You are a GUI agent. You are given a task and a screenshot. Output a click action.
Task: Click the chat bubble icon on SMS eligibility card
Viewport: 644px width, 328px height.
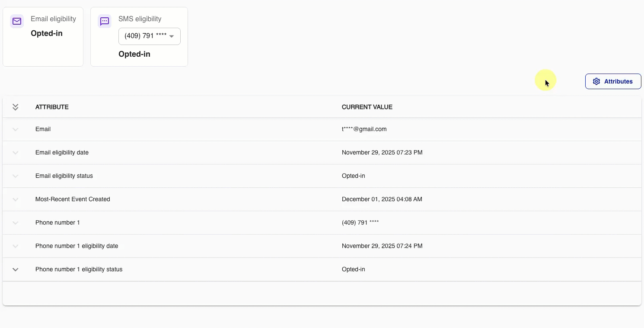coord(104,21)
